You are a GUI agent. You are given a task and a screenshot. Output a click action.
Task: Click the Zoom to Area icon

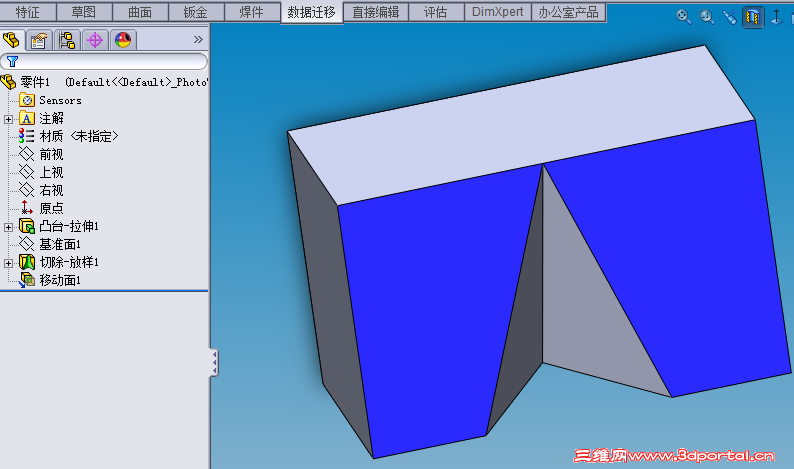pos(707,17)
